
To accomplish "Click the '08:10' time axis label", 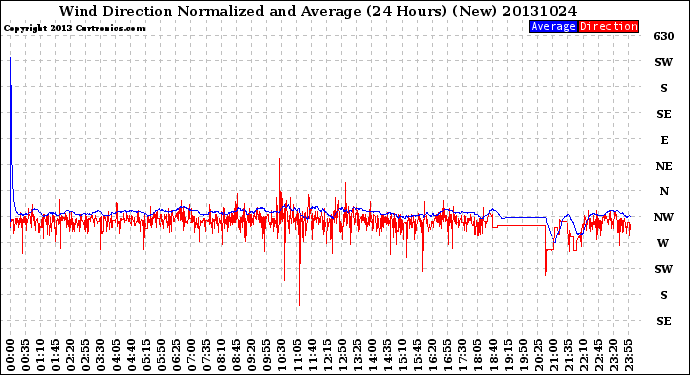I will pos(221,355).
